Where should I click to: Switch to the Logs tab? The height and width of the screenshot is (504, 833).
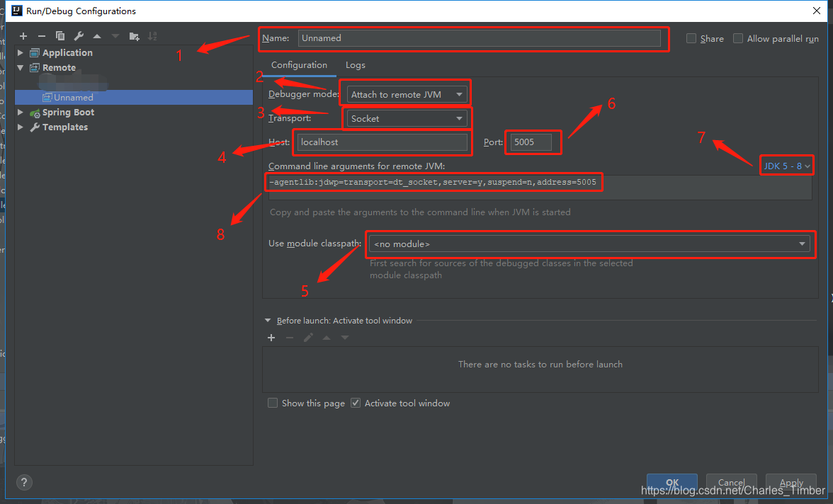pyautogui.click(x=356, y=65)
